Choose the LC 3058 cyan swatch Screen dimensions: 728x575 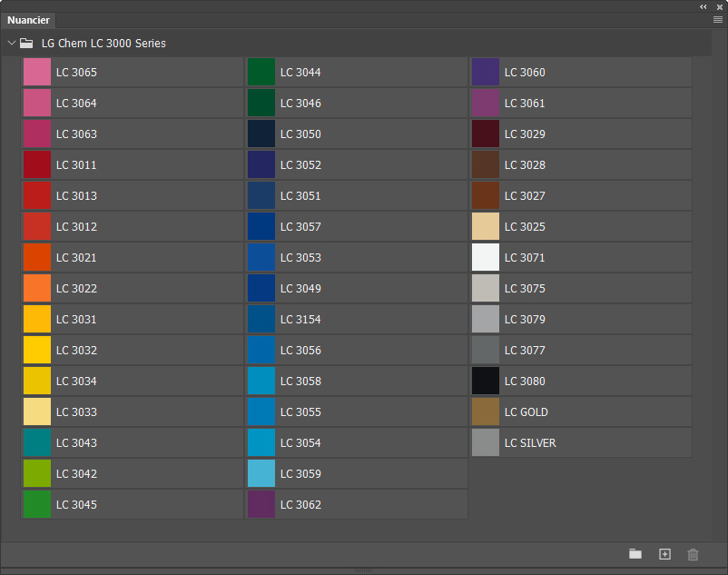261,381
